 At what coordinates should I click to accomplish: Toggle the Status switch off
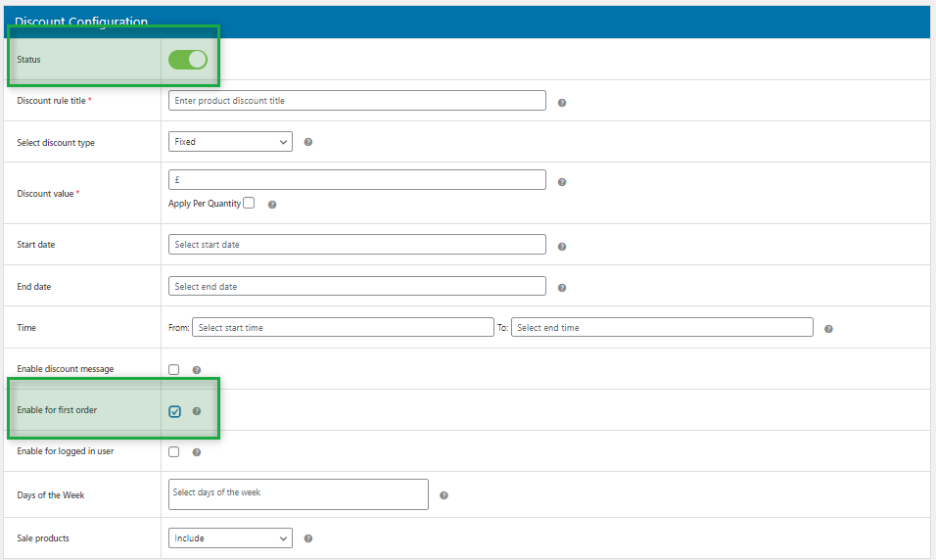[187, 60]
